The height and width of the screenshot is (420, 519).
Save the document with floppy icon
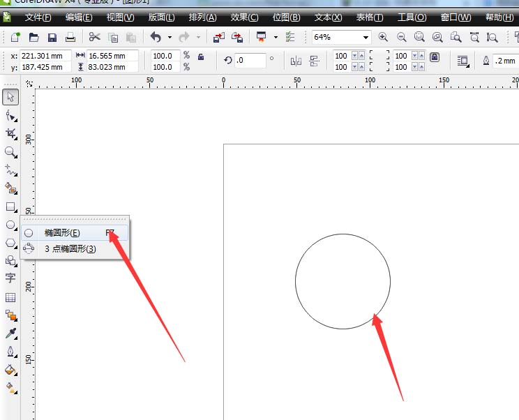(x=52, y=37)
